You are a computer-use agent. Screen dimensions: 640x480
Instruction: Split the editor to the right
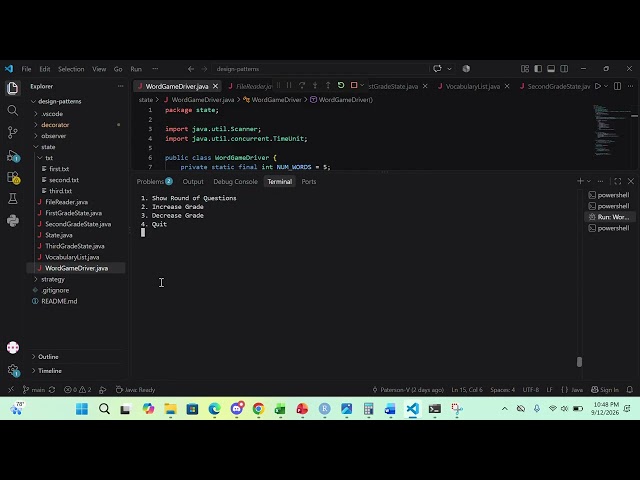pyautogui.click(x=618, y=86)
